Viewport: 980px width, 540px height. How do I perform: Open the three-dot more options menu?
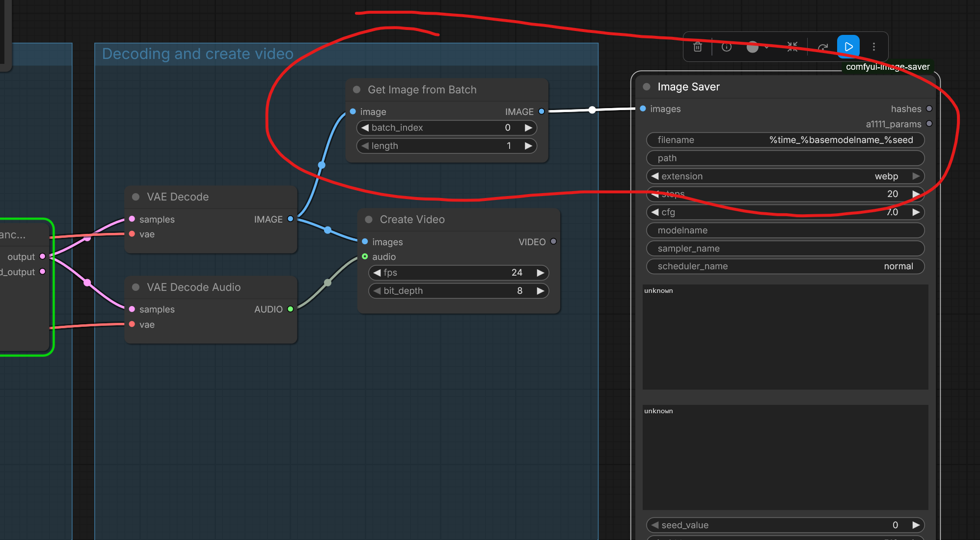(874, 47)
